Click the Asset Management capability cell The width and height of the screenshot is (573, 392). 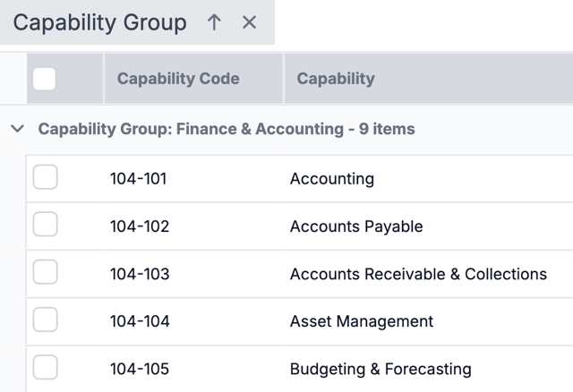(361, 321)
